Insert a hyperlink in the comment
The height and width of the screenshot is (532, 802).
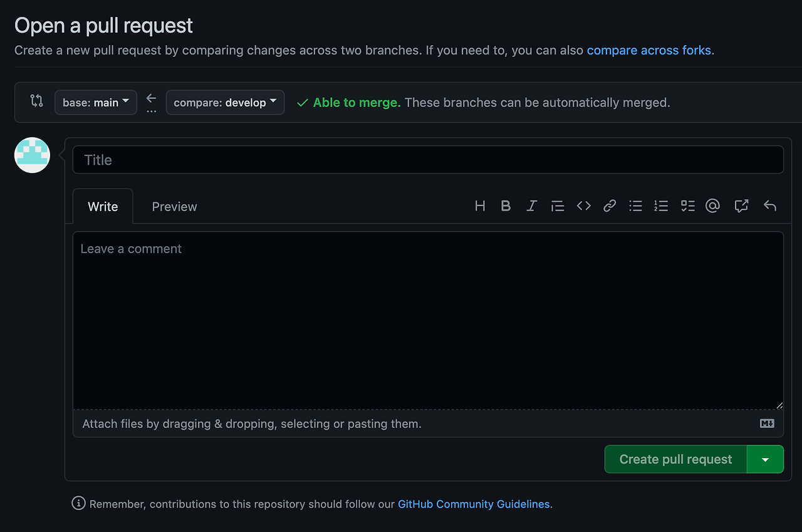tap(609, 206)
